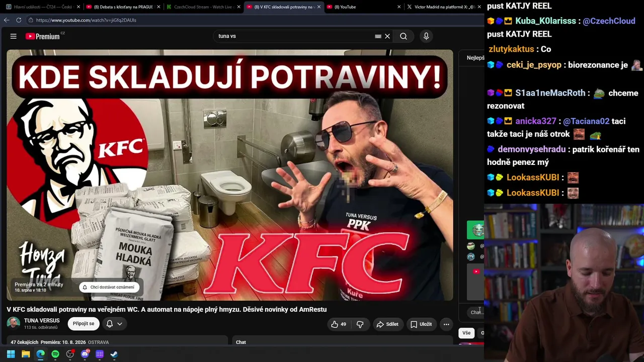
Task: Click the KFC video premiere thumbnail
Action: (230, 175)
